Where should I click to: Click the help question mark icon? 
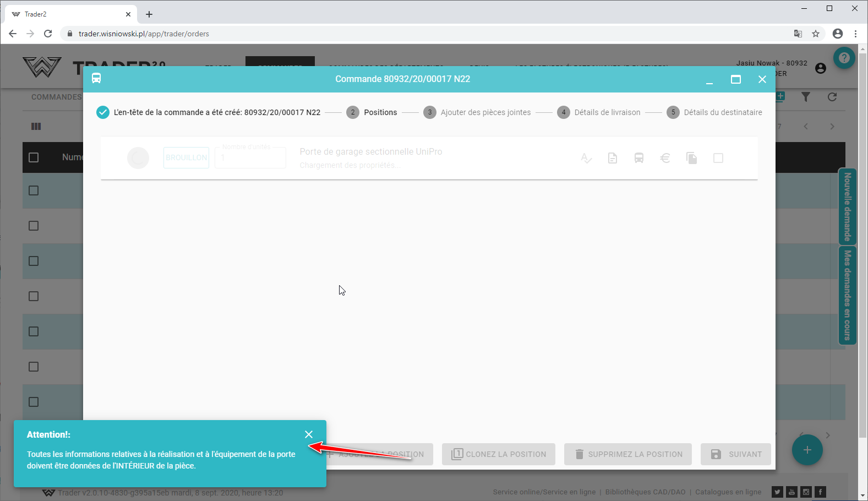point(844,58)
